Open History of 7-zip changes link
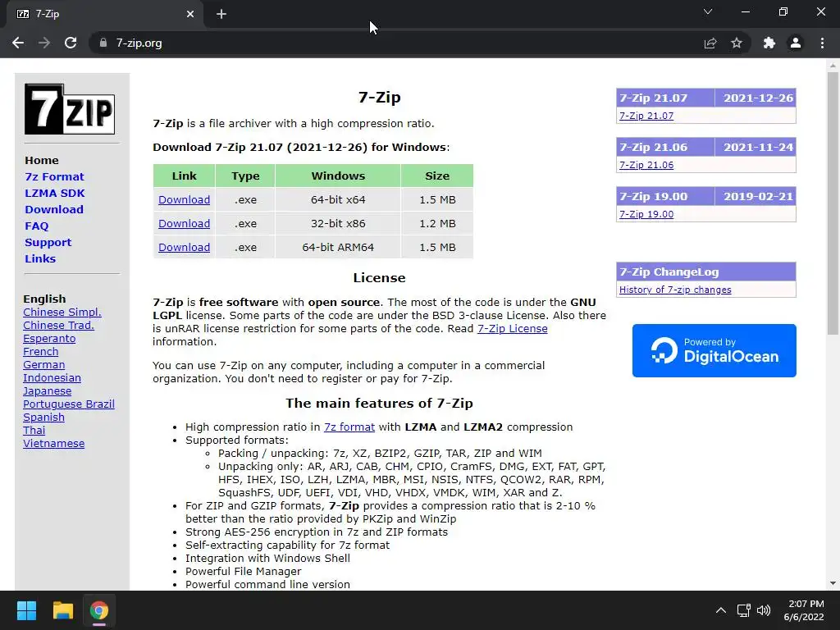 coord(675,290)
